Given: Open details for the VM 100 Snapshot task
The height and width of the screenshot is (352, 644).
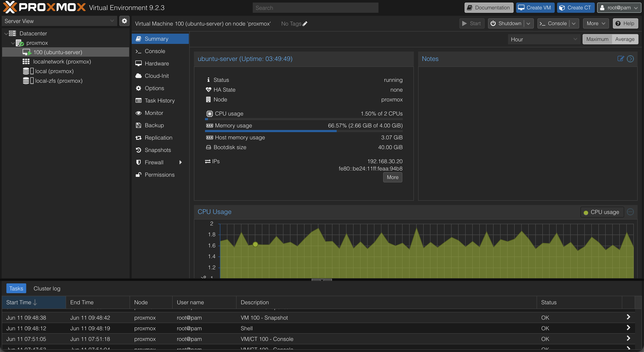Looking at the screenshot, I should coord(628,317).
